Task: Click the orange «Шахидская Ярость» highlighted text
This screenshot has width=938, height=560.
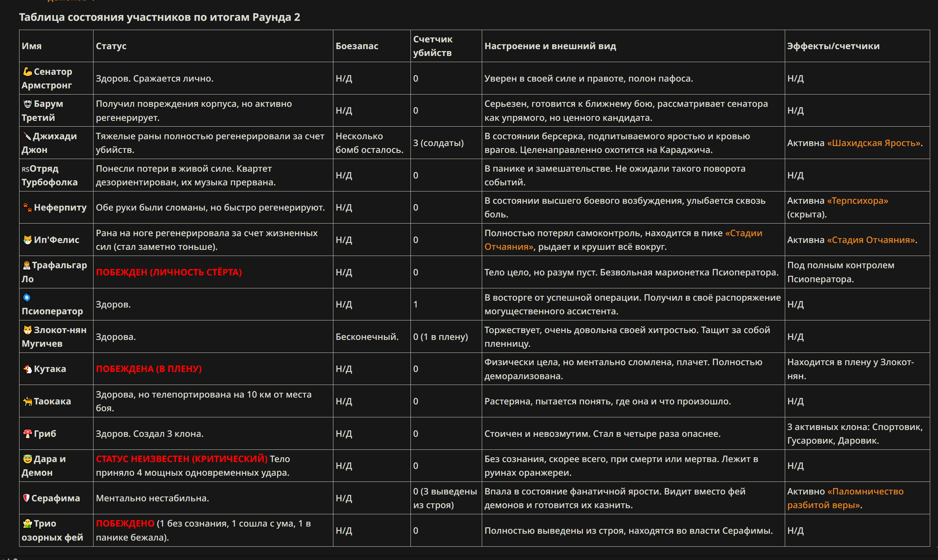Action: coord(874,143)
